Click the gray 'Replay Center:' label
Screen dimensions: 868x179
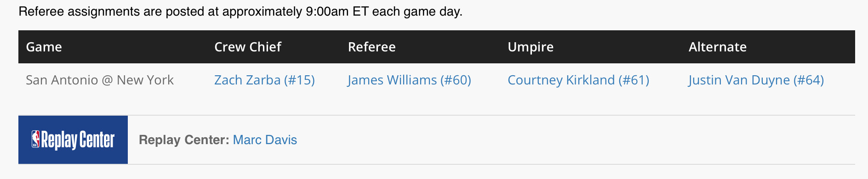click(x=184, y=140)
